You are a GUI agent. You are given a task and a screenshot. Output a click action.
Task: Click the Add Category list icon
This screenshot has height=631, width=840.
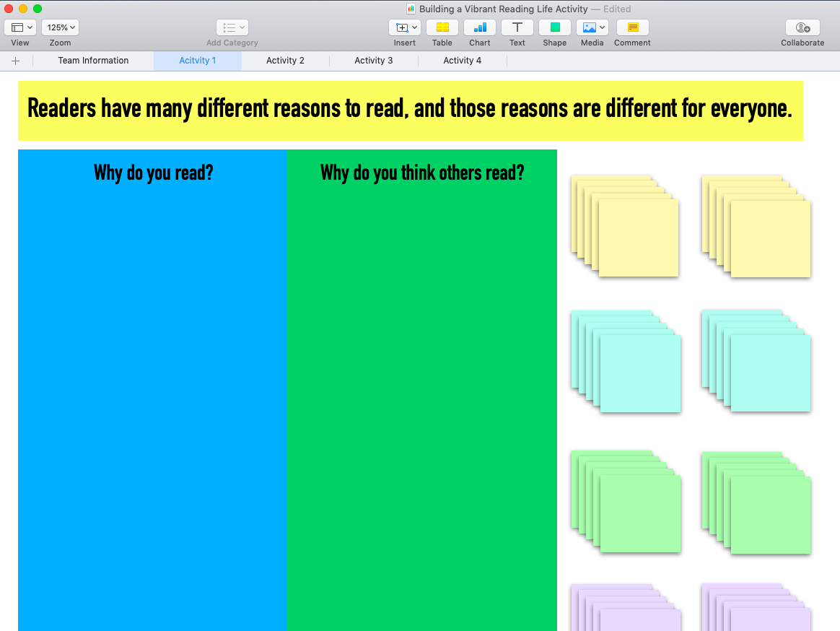pos(232,27)
